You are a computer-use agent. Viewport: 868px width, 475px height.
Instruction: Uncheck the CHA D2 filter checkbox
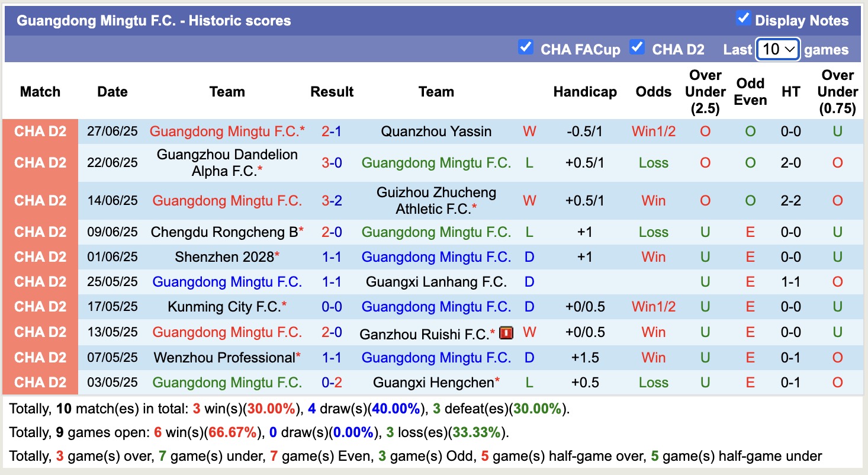(x=637, y=47)
